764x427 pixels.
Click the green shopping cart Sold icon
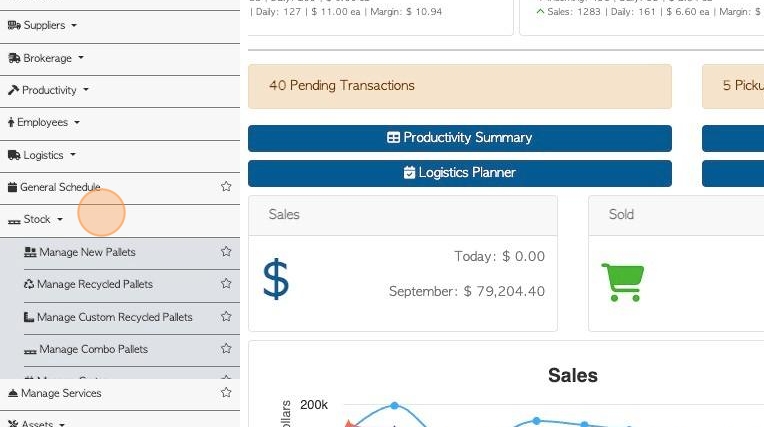pos(623,282)
